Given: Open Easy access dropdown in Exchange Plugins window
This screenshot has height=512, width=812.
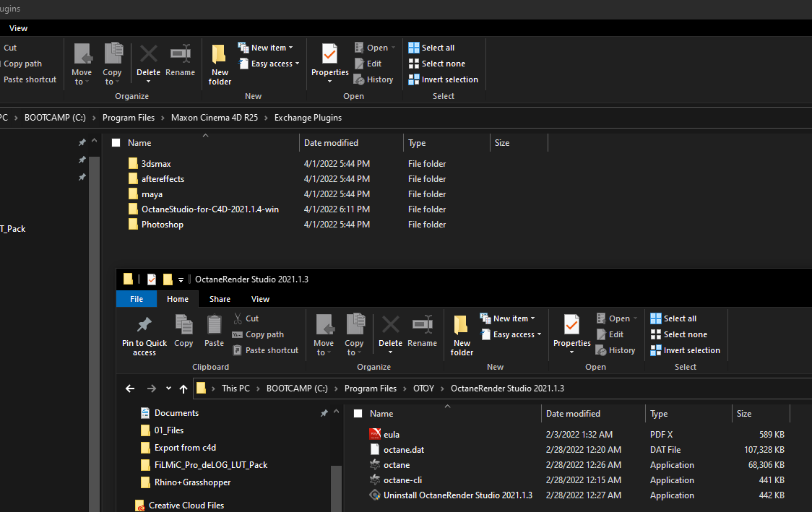Looking at the screenshot, I should [x=269, y=64].
